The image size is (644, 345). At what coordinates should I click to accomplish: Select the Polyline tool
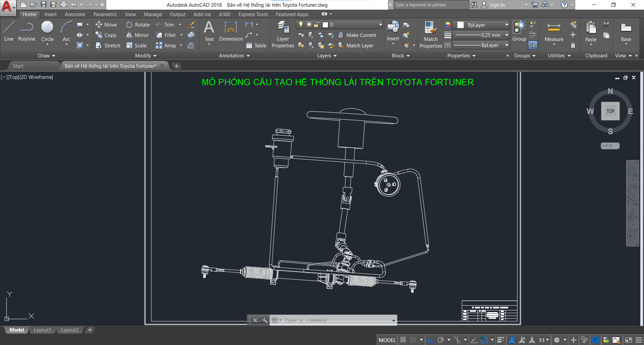(x=26, y=31)
